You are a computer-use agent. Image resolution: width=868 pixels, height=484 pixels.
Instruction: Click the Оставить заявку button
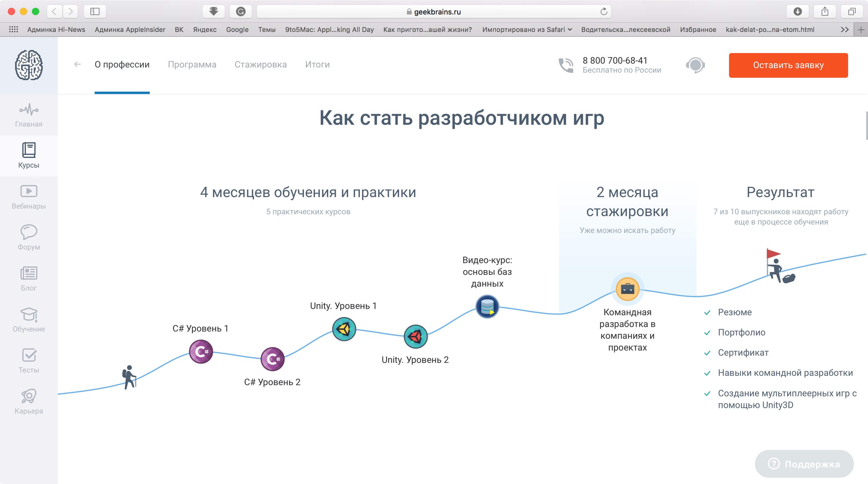click(x=788, y=65)
